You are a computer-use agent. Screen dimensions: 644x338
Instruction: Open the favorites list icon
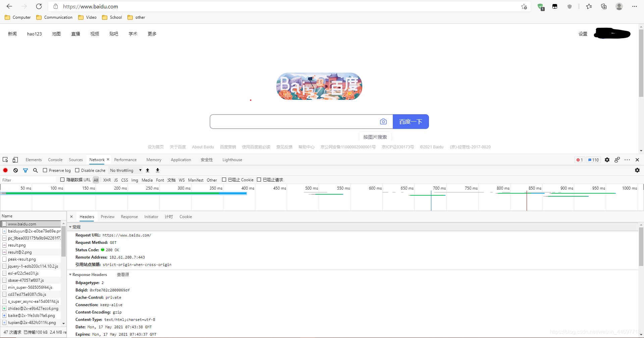(589, 6)
